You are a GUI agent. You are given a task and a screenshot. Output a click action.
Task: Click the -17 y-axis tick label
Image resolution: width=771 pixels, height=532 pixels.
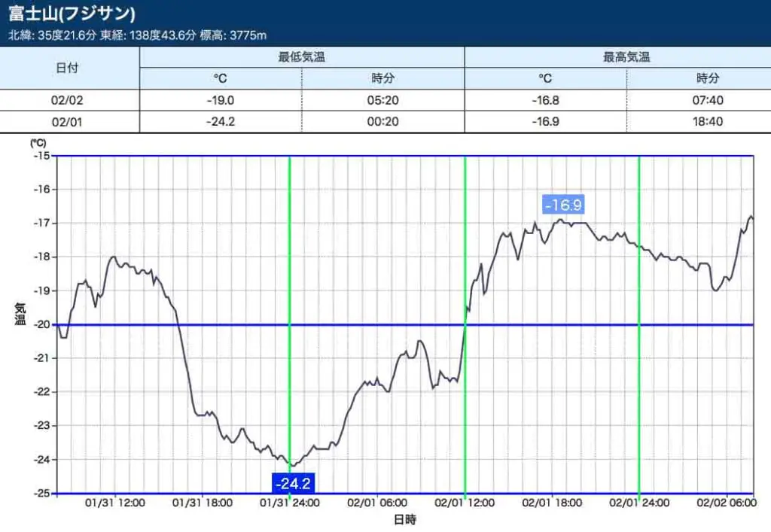(x=42, y=223)
